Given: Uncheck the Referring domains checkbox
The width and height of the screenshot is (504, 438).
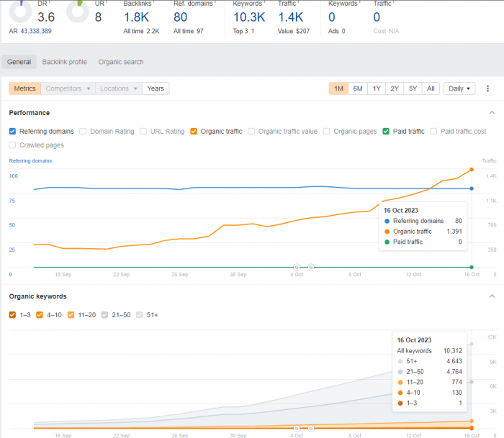Looking at the screenshot, I should [x=13, y=132].
